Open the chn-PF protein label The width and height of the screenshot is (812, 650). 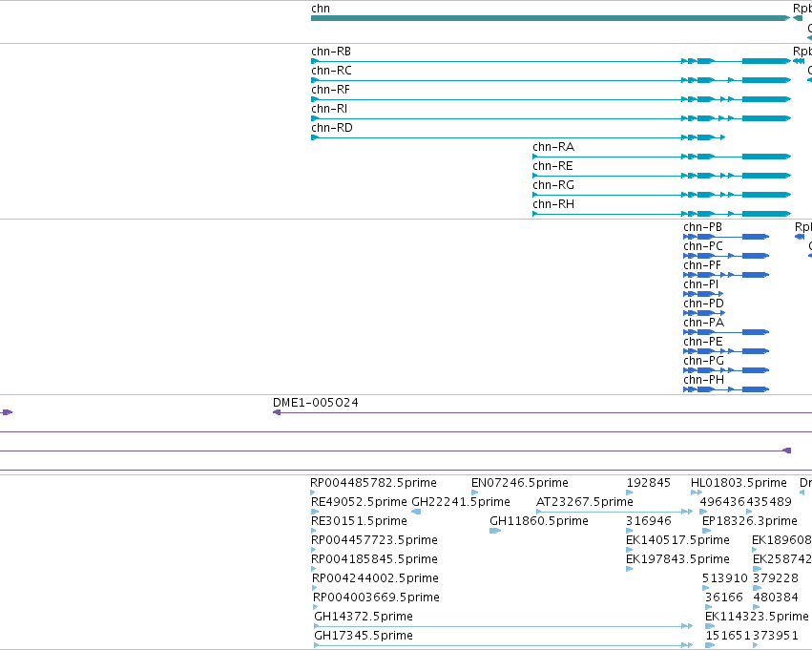coord(702,265)
